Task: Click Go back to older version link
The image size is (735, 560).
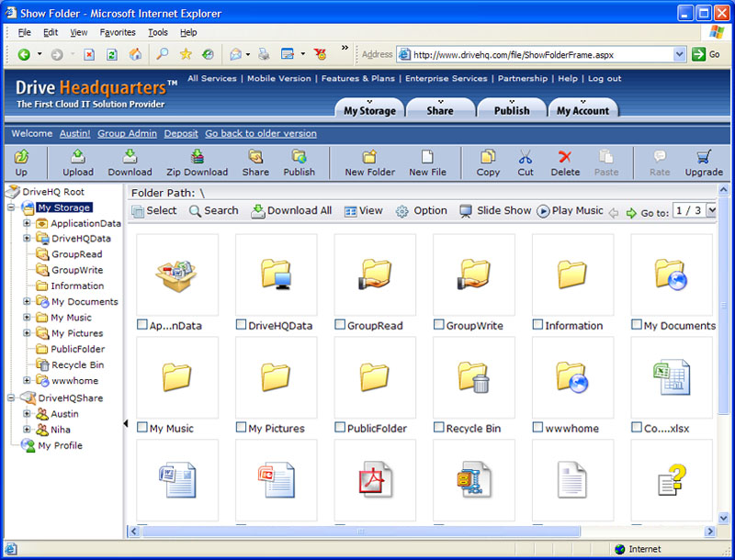Action: 261,134
